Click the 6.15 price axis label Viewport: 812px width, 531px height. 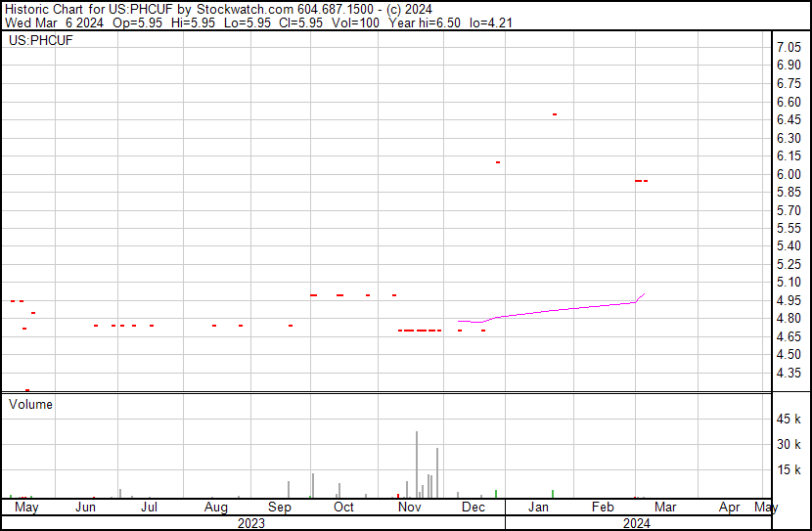click(x=789, y=155)
